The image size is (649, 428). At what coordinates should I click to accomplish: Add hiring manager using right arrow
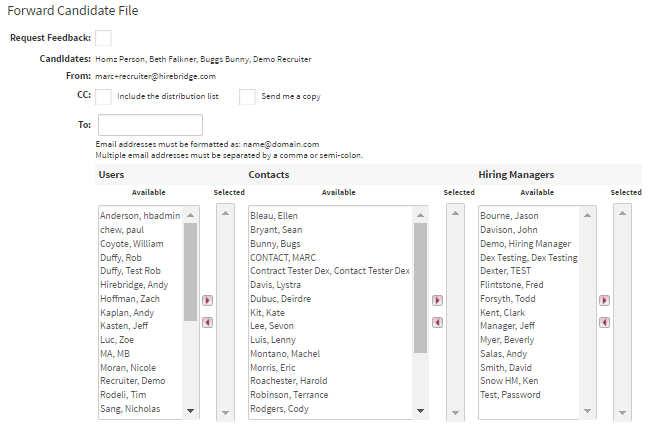click(604, 300)
